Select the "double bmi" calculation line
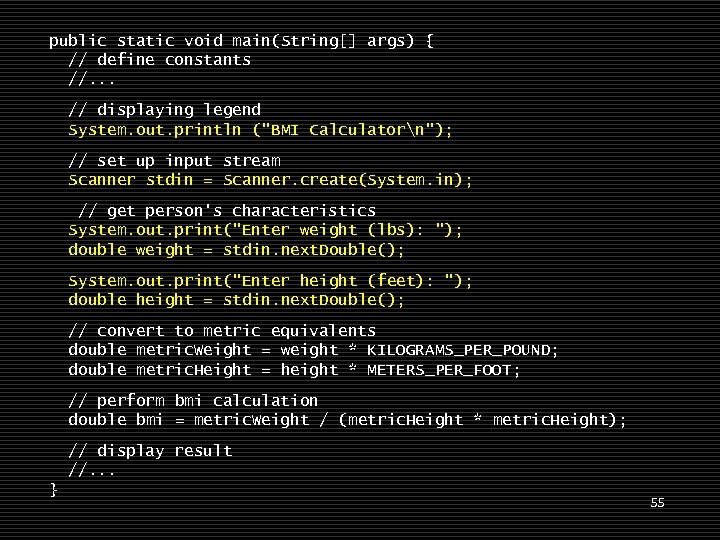The width and height of the screenshot is (720, 540). point(347,420)
